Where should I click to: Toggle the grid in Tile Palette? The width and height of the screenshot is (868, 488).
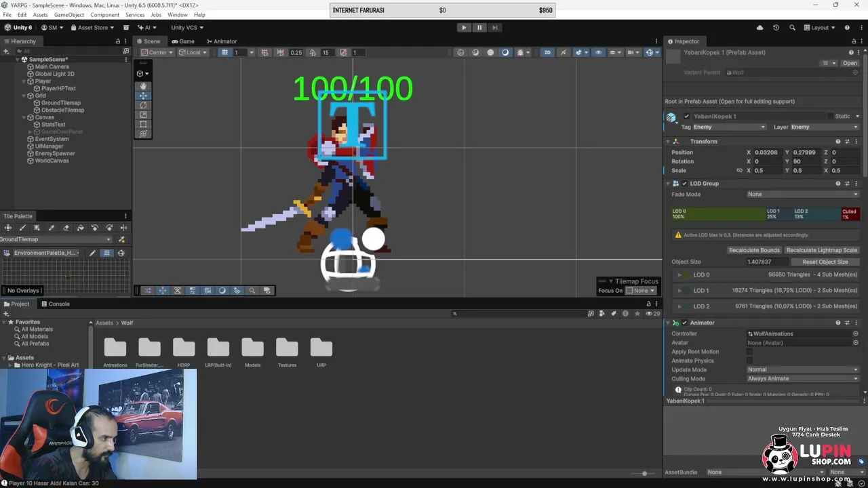click(x=106, y=253)
